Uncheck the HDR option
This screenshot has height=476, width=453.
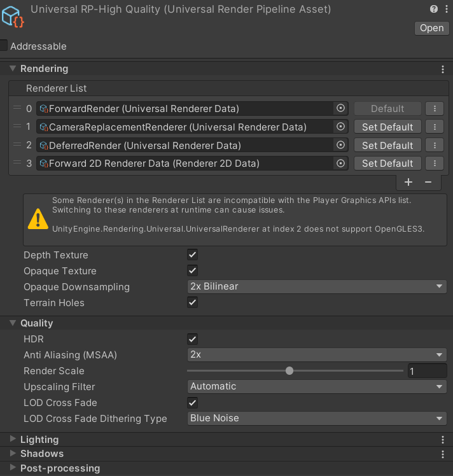pos(192,339)
